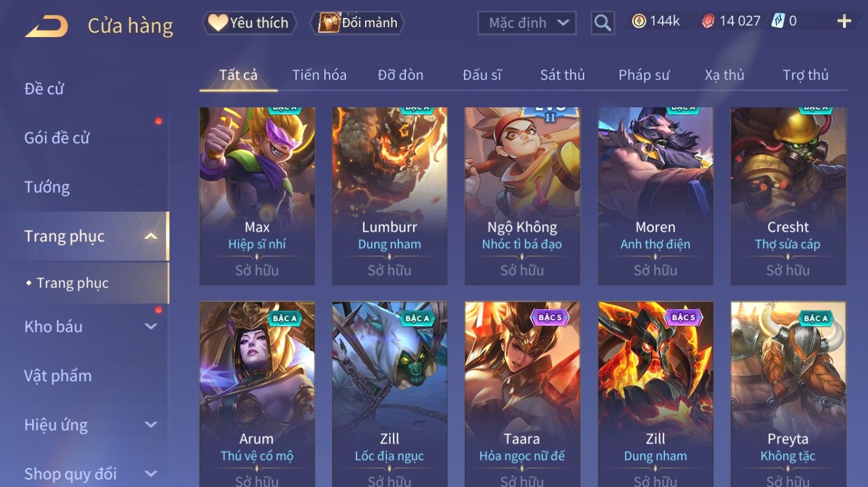This screenshot has height=487, width=868.
Task: Open the magnifier search icon
Action: (x=602, y=23)
